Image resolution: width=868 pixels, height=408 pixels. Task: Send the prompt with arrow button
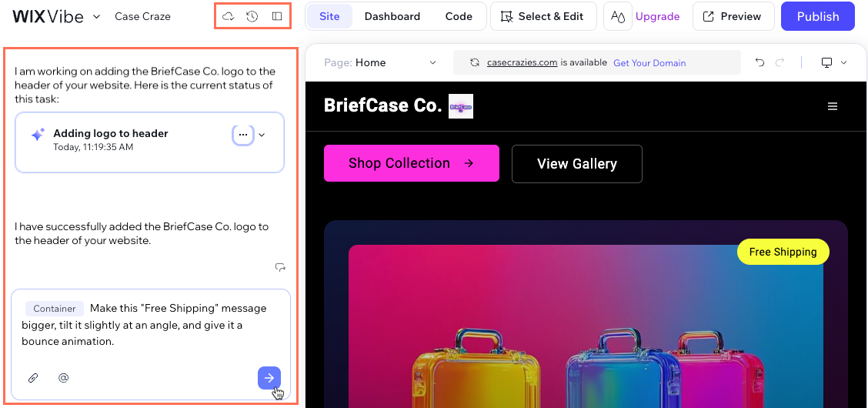coord(269,378)
